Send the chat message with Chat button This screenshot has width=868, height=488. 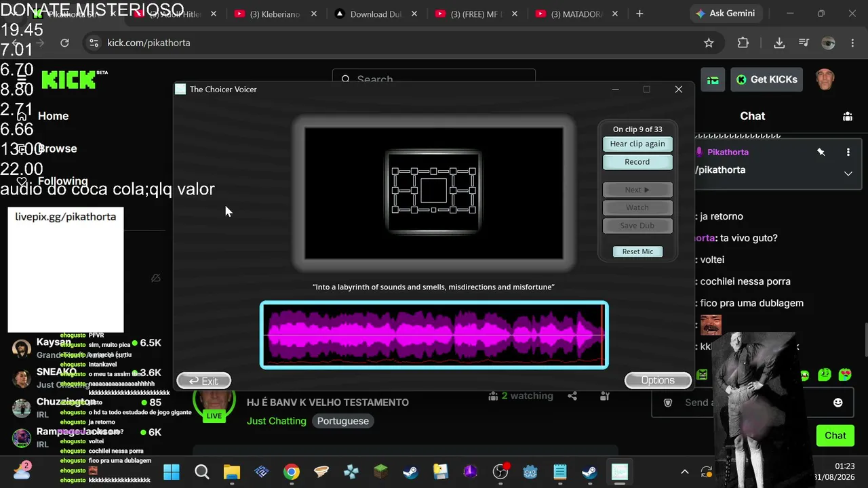[835, 435]
